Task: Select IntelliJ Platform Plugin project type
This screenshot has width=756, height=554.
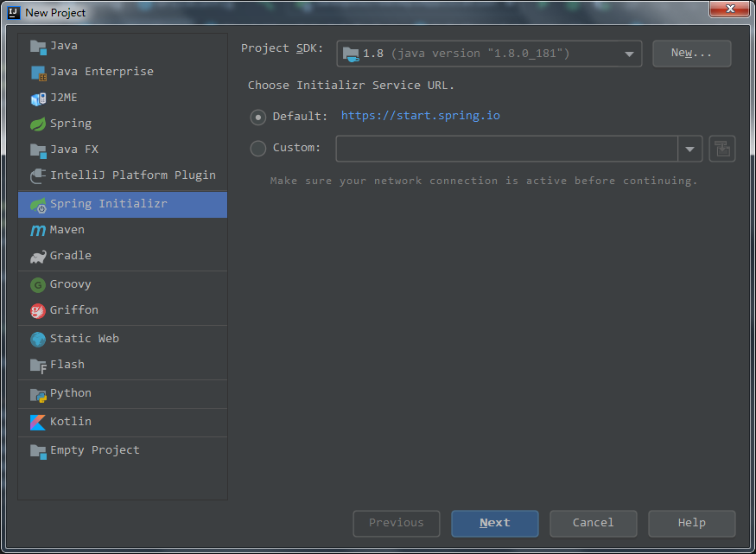Action: 132,175
